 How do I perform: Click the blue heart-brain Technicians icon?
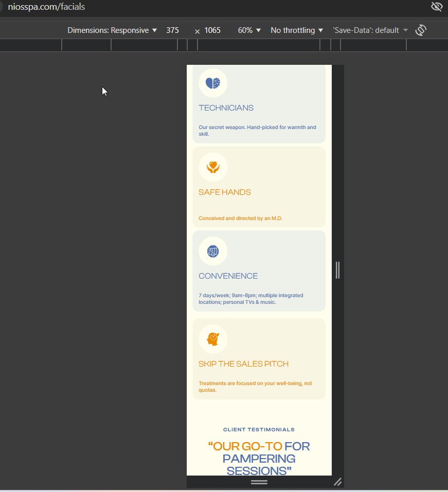[x=213, y=83]
